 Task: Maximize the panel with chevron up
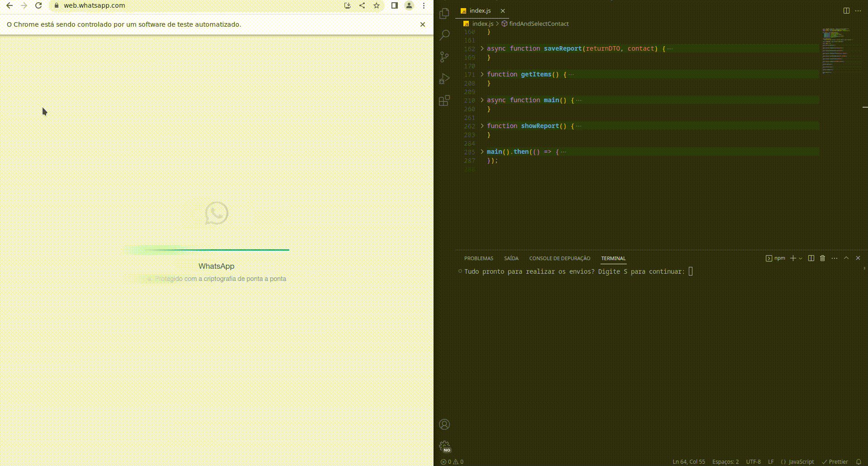coord(846,258)
